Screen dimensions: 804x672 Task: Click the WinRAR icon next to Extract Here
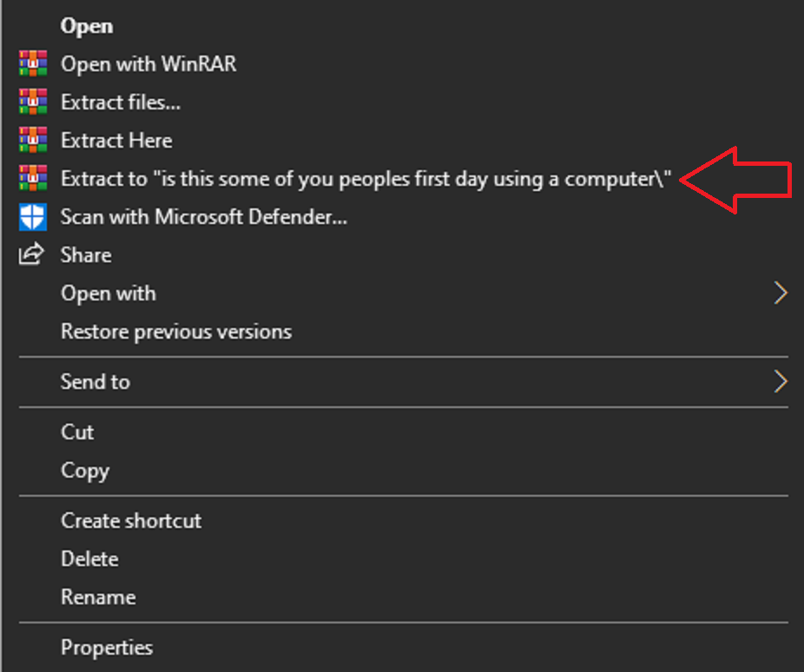[33, 140]
